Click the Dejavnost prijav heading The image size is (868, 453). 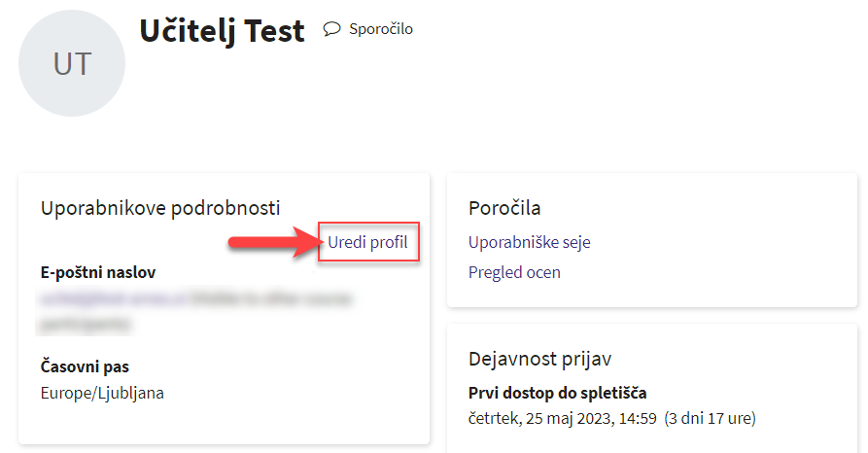539,359
